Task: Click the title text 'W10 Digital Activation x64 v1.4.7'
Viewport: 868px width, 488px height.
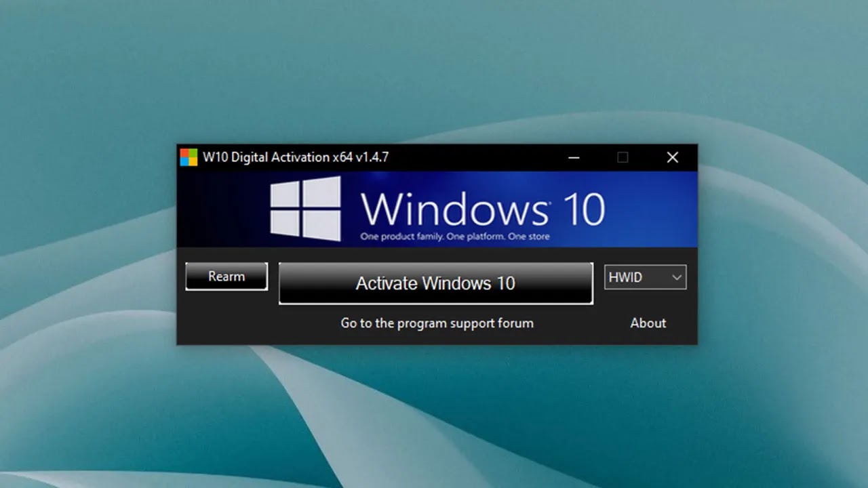Action: [296, 157]
